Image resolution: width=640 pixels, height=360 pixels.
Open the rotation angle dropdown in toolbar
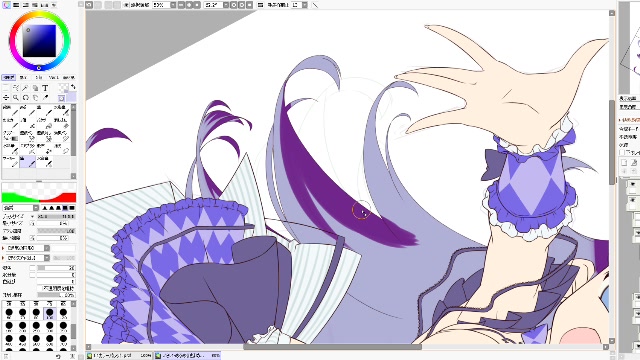click(225, 5)
